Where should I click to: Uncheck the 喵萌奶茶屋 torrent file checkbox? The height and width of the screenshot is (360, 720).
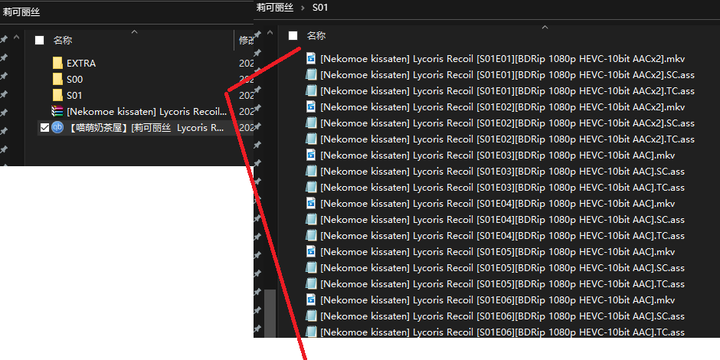click(45, 128)
